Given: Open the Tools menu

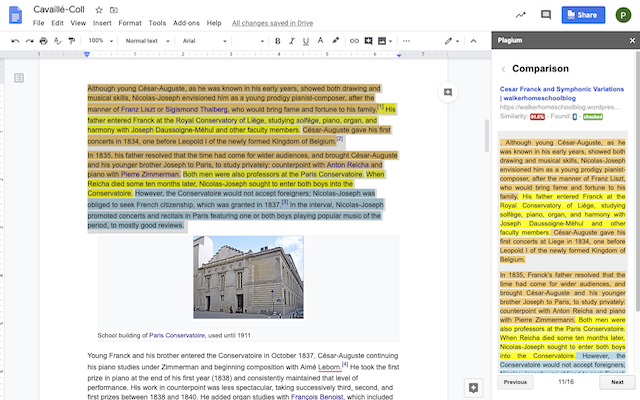Looking at the screenshot, I should pyautogui.click(x=157, y=23).
